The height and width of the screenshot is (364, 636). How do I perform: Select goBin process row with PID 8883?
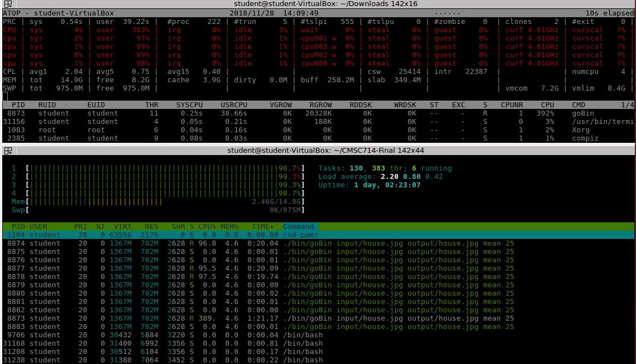pyautogui.click(x=319, y=327)
